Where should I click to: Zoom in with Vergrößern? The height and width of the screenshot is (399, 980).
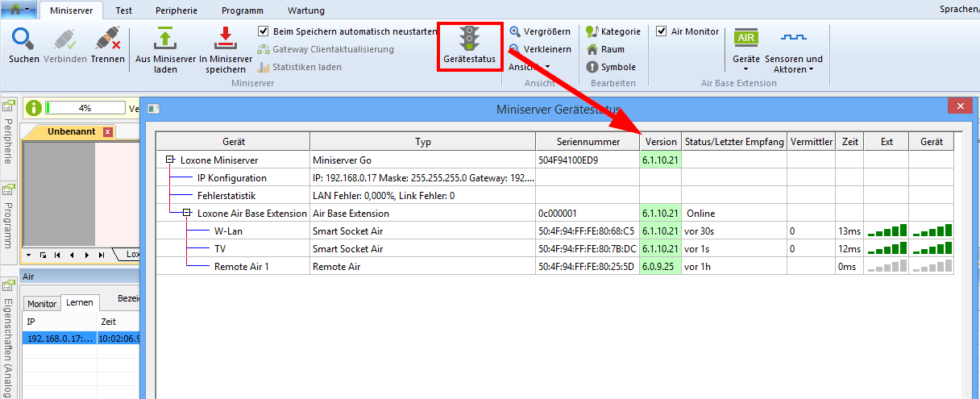(539, 31)
